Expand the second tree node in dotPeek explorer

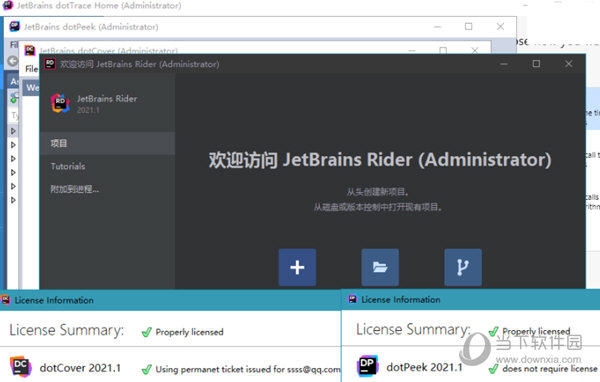point(13,145)
